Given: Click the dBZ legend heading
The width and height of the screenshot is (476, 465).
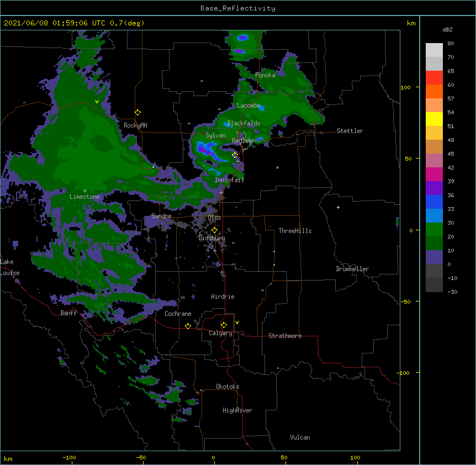Looking at the screenshot, I should pos(447,29).
